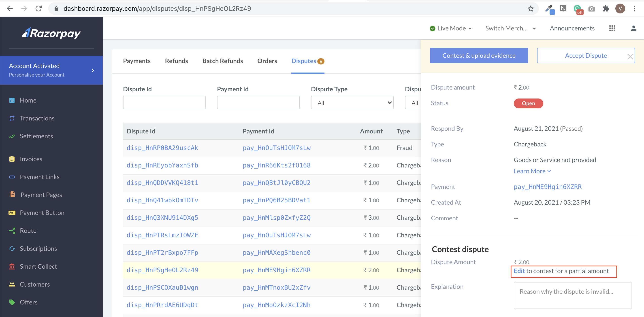Image resolution: width=644 pixels, height=317 pixels.
Task: Click Contest & upload evidence button
Action: pos(479,56)
